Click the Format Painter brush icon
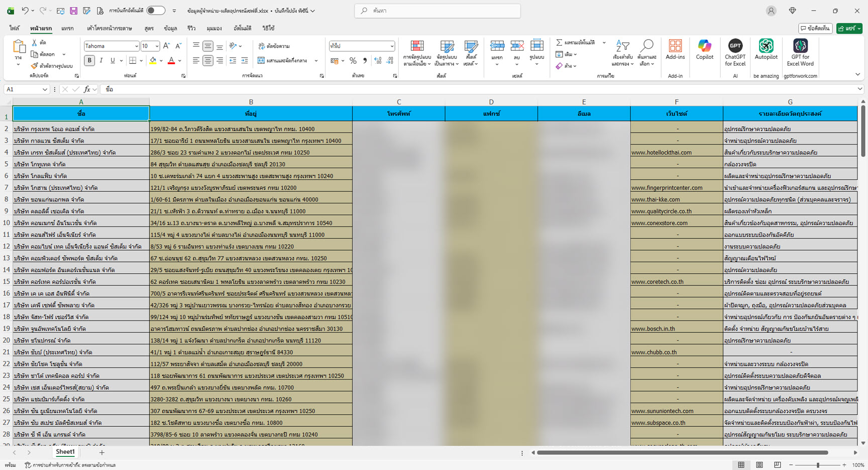 click(34, 66)
